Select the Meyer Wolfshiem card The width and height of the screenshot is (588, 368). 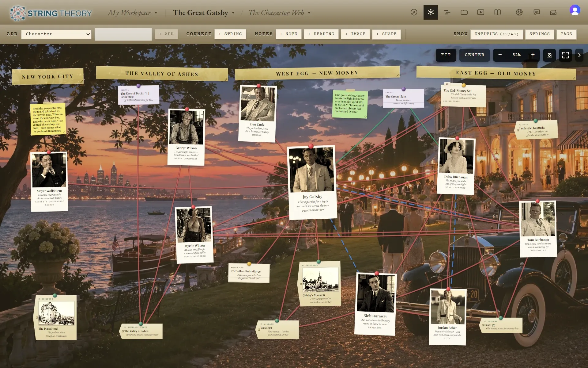[x=49, y=182]
